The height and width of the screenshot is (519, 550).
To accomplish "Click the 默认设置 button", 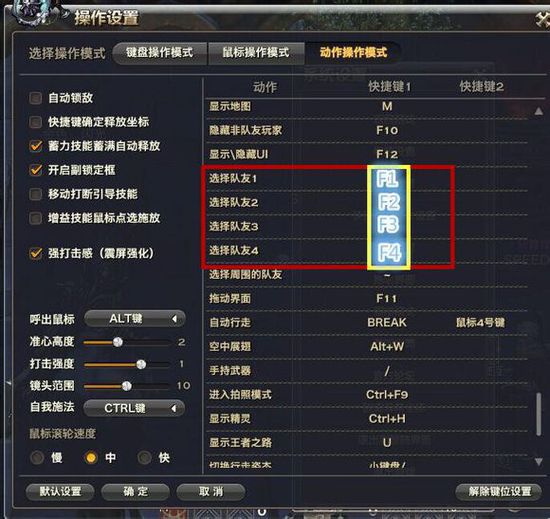I will (x=60, y=492).
